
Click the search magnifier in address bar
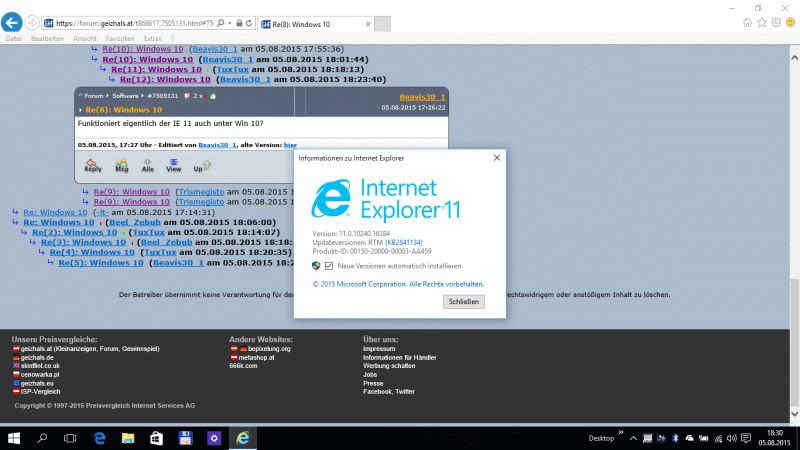coord(220,23)
